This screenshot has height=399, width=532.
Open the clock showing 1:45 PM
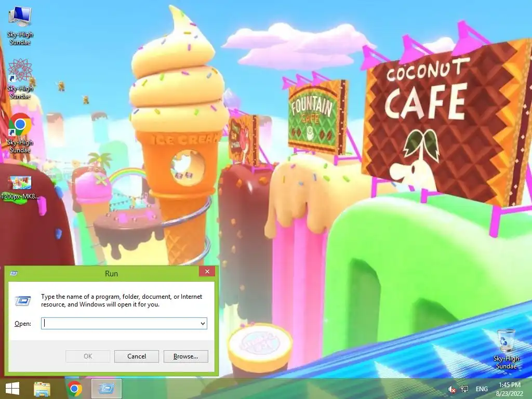pos(510,389)
